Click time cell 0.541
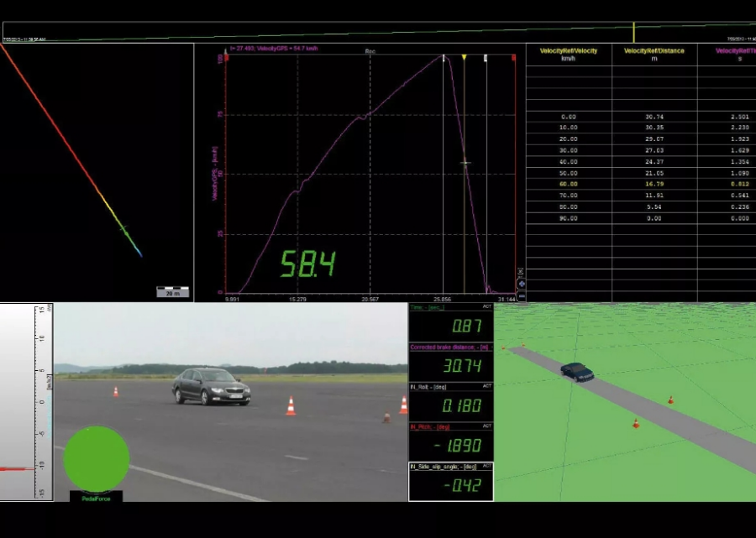The height and width of the screenshot is (538, 756). 739,196
